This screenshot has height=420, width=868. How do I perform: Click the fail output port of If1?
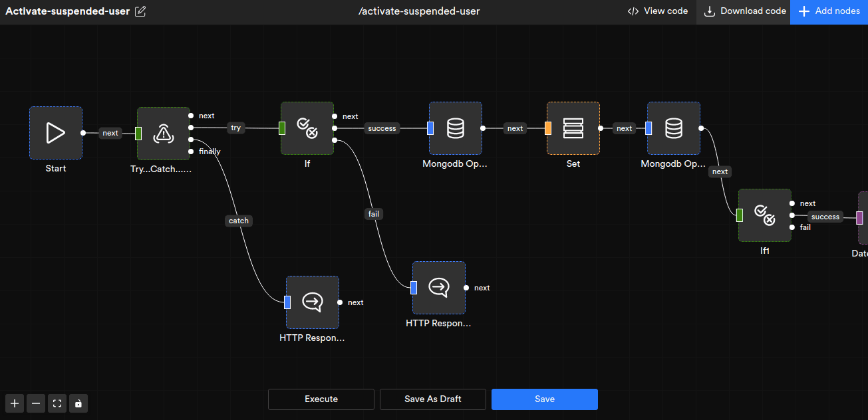point(792,227)
